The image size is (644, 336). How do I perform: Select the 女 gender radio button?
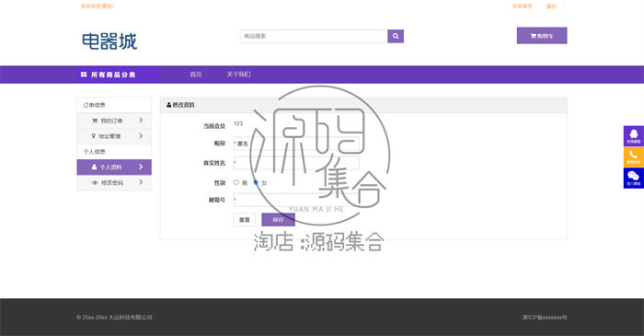click(x=256, y=182)
